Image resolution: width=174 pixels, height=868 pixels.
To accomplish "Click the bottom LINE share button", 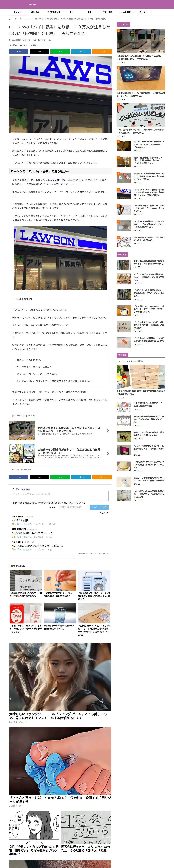I will pyautogui.click(x=60, y=477).
